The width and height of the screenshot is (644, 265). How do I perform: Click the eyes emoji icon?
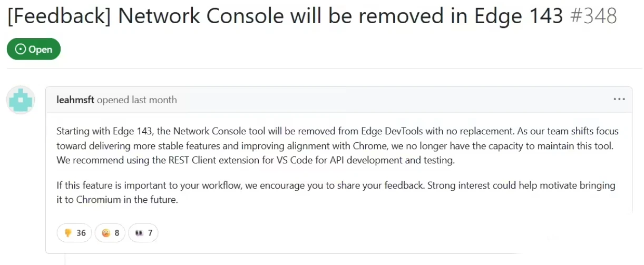(x=140, y=233)
